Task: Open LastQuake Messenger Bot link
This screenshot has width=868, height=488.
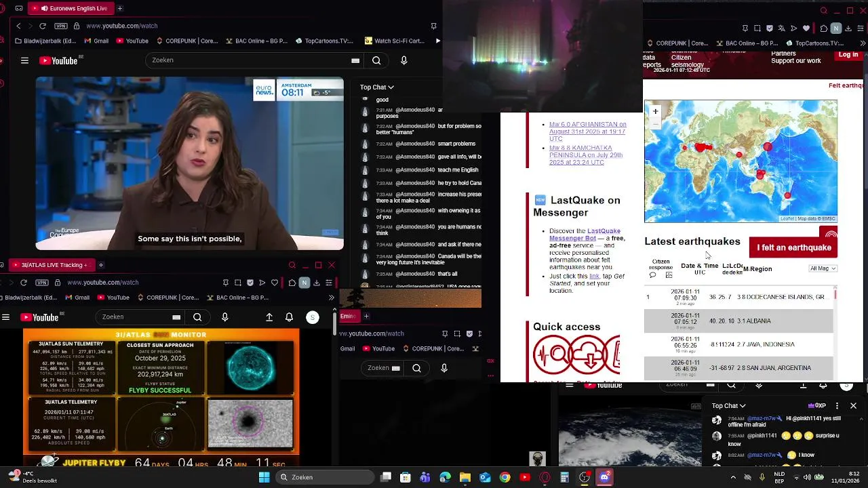Action: coord(585,235)
